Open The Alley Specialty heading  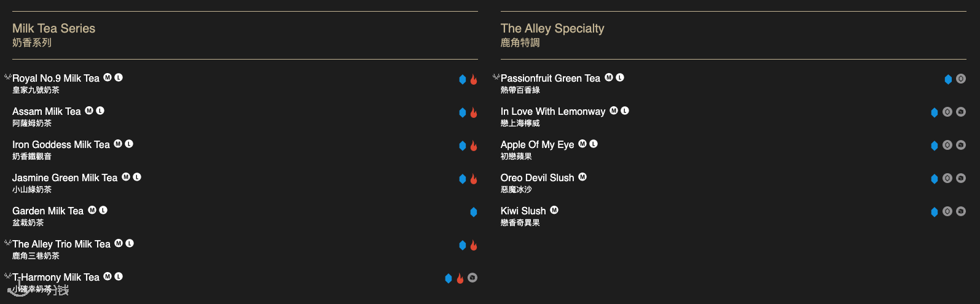click(552, 28)
